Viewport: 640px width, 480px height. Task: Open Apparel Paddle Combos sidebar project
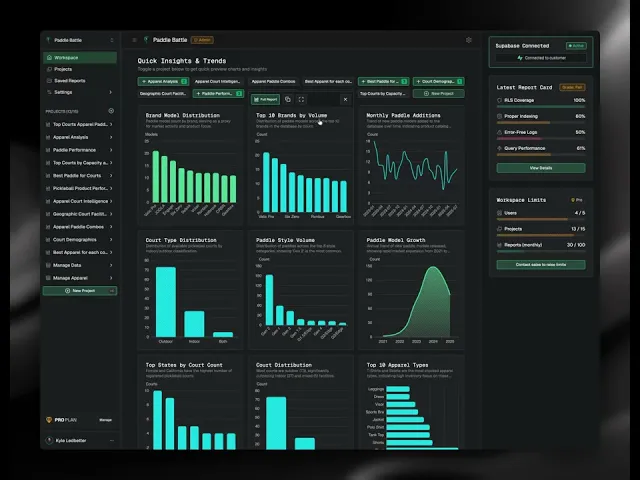click(x=80, y=227)
